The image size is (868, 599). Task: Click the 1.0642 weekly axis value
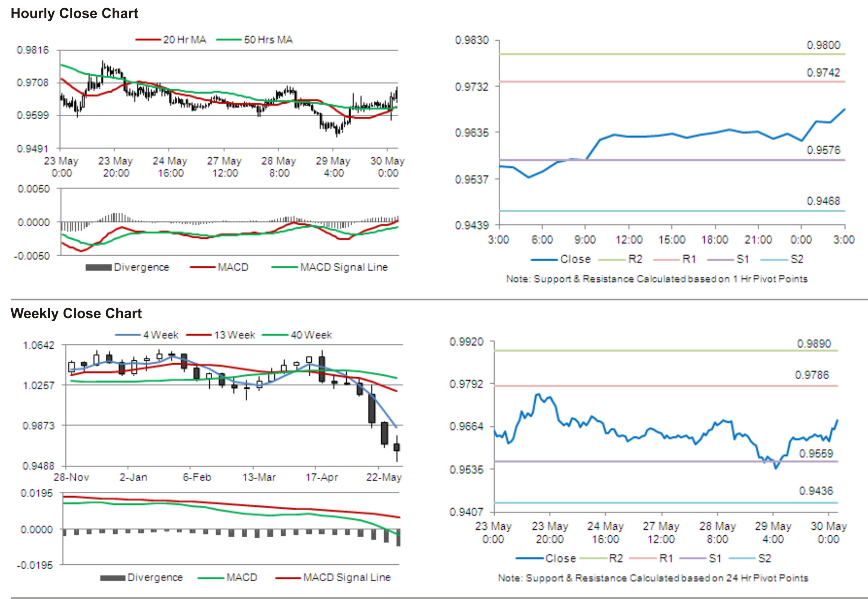click(39, 345)
